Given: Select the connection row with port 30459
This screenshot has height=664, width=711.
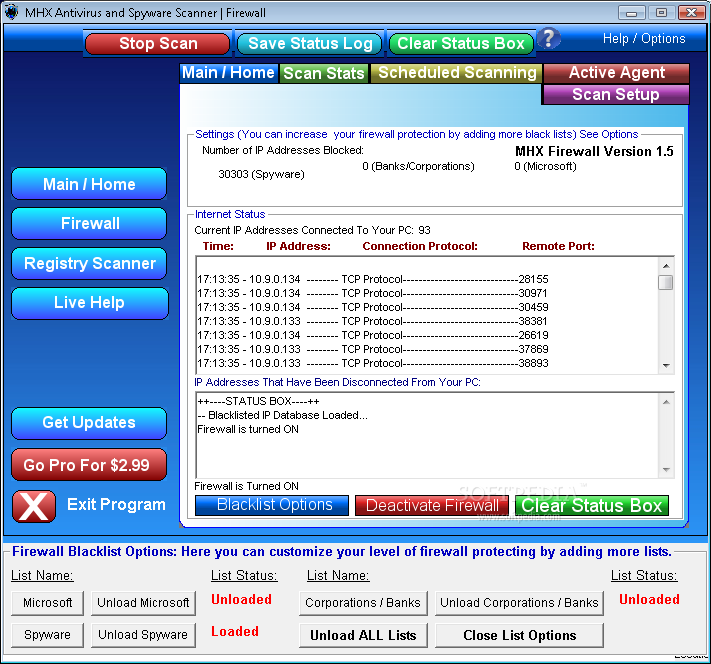Looking at the screenshot, I should pyautogui.click(x=373, y=307).
